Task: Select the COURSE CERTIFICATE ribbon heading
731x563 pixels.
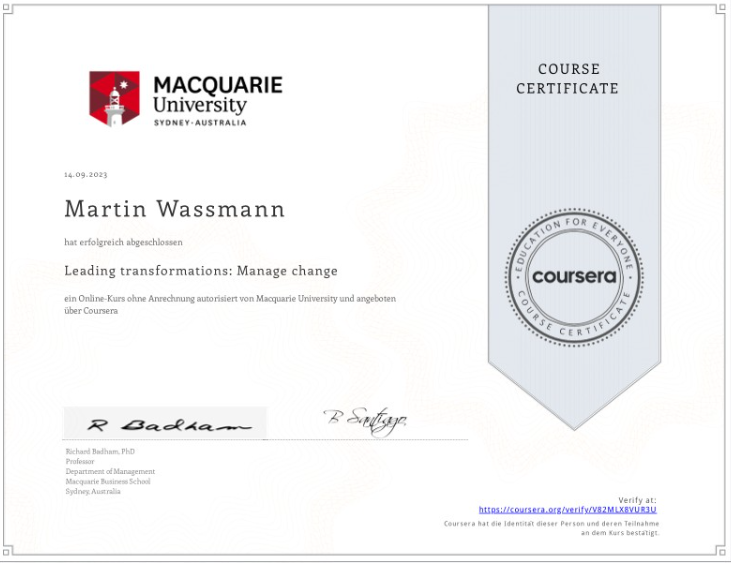Action: 567,79
